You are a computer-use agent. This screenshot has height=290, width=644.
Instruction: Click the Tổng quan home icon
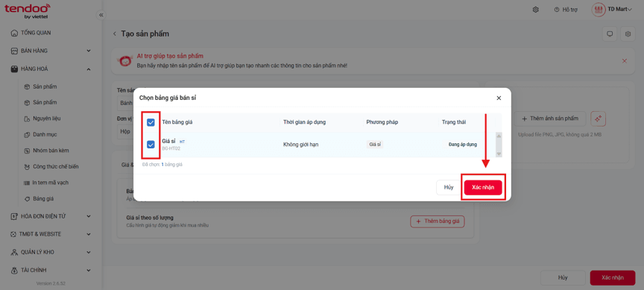click(x=14, y=33)
